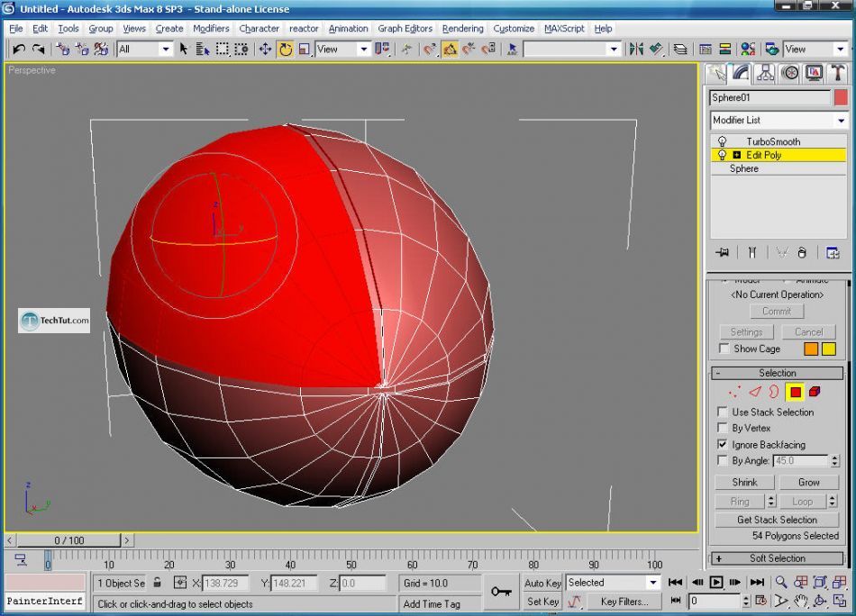Click the Shrink selection button
The width and height of the screenshot is (856, 616).
point(744,483)
